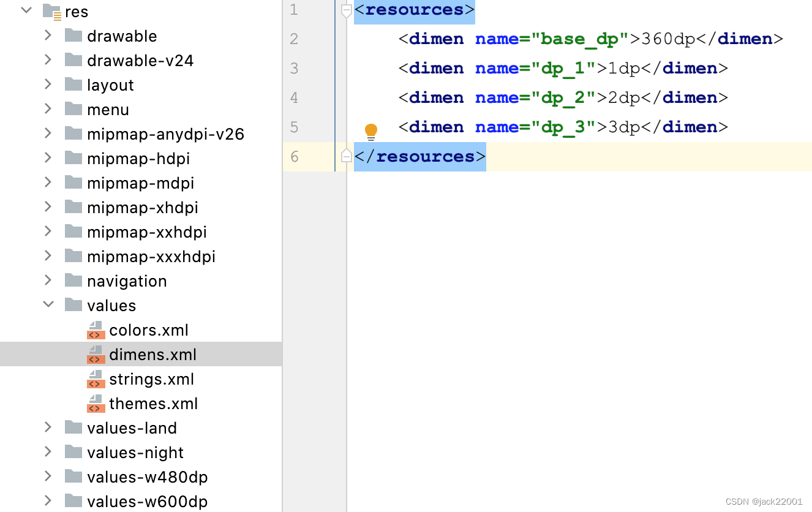812x512 pixels.
Task: Expand the drawable-v24 folder chevron
Action: coord(48,60)
